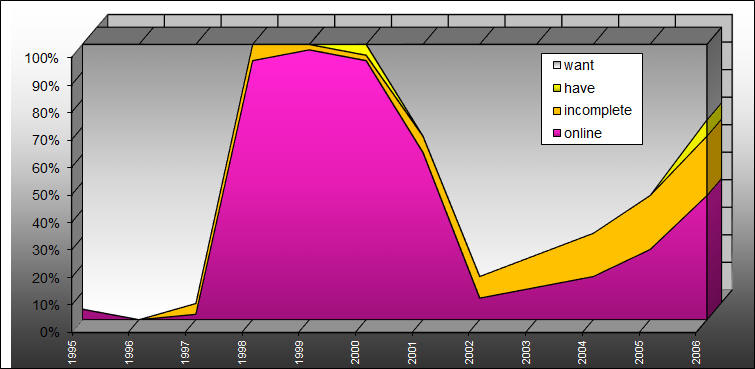The width and height of the screenshot is (755, 369).
Task: Select the yellow have area near 2006
Action: [693, 140]
